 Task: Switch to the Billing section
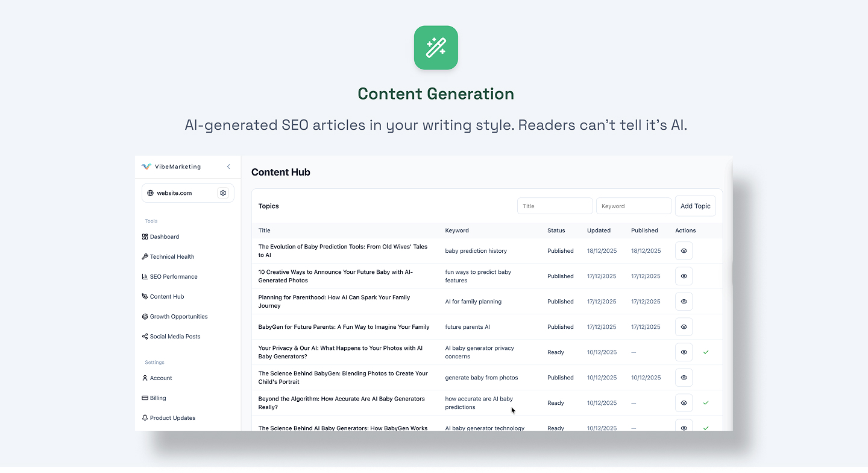pos(157,398)
